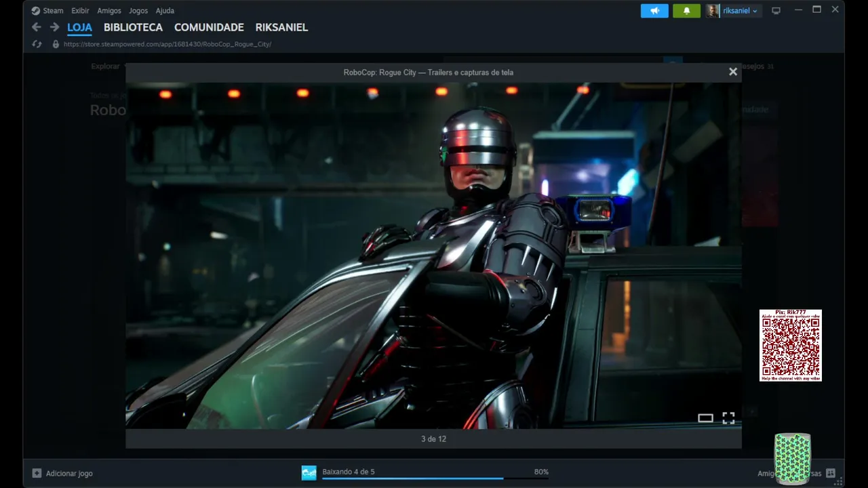Open the RIKSANIEL profile tab
868x488 pixels.
[x=281, y=27]
